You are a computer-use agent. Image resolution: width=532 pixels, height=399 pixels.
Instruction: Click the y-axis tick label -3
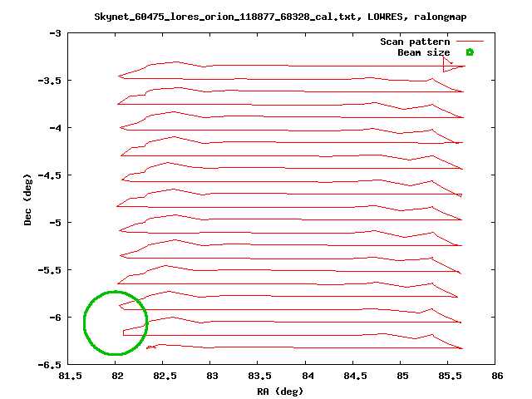(56, 33)
